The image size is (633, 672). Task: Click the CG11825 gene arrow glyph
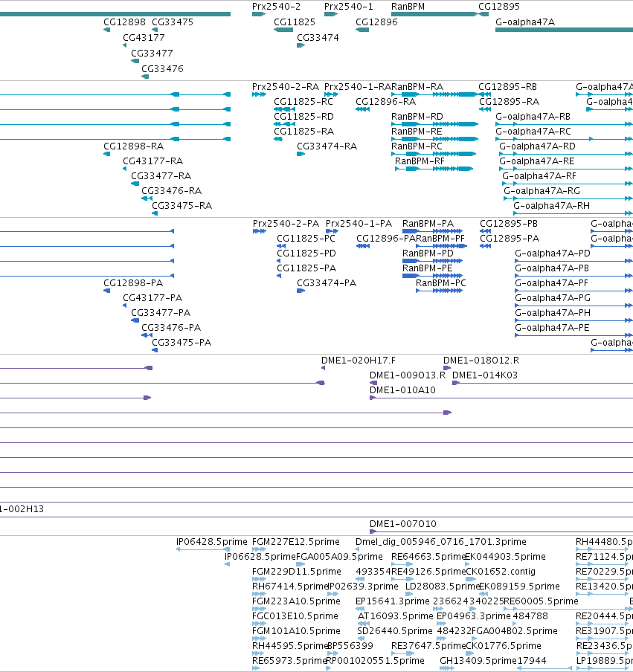(x=283, y=30)
